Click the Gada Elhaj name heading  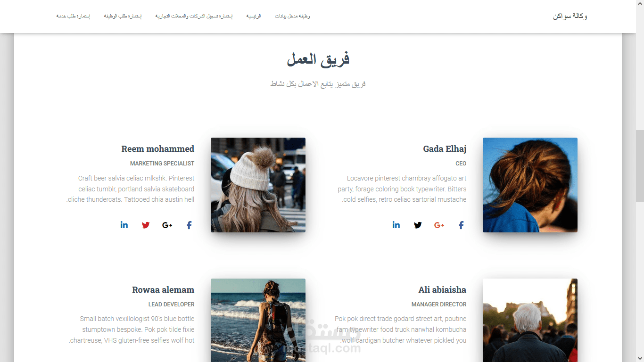point(445,149)
